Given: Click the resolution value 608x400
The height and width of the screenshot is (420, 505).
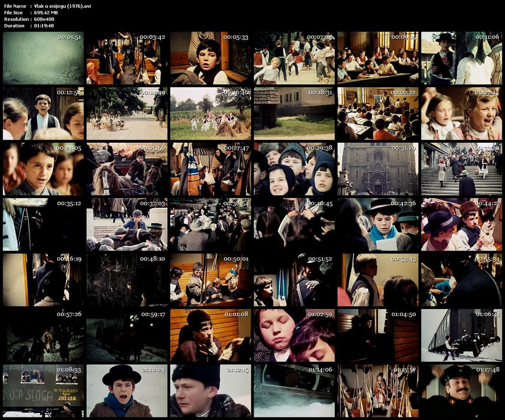Looking at the screenshot, I should tap(44, 19).
